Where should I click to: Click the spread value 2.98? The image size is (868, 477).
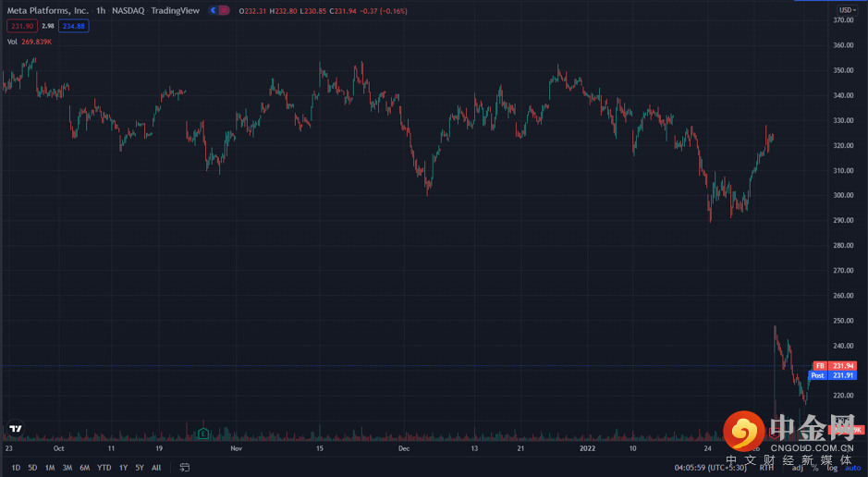[48, 26]
